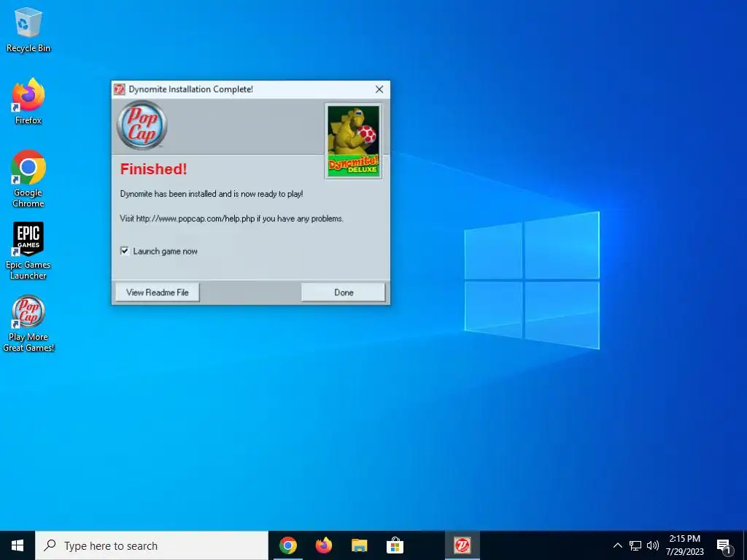The height and width of the screenshot is (560, 747).
Task: Click the taskbar search box
Action: click(x=152, y=545)
